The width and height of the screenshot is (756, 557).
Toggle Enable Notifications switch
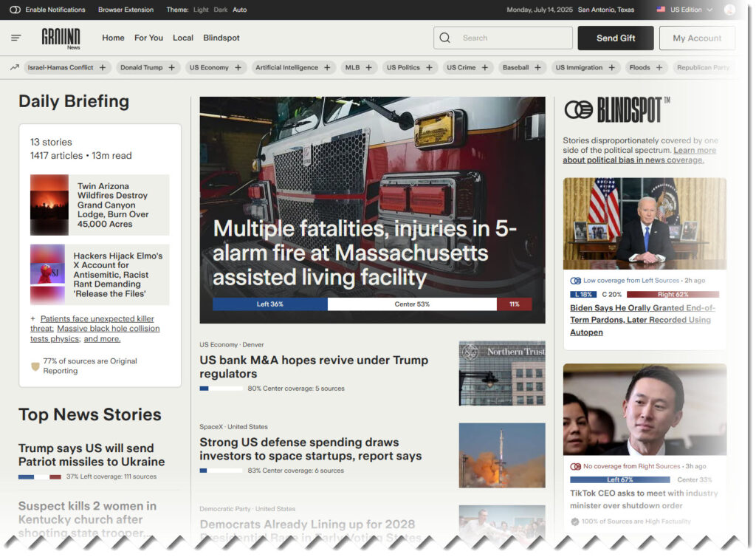pos(15,10)
